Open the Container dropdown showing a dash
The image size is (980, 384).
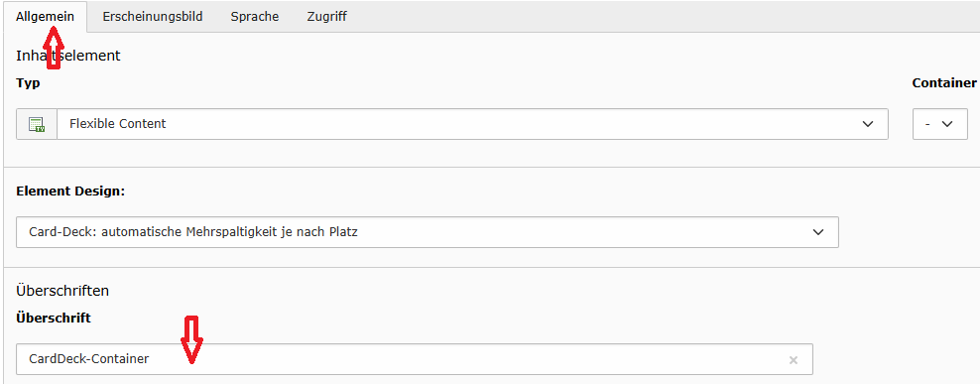(x=940, y=124)
